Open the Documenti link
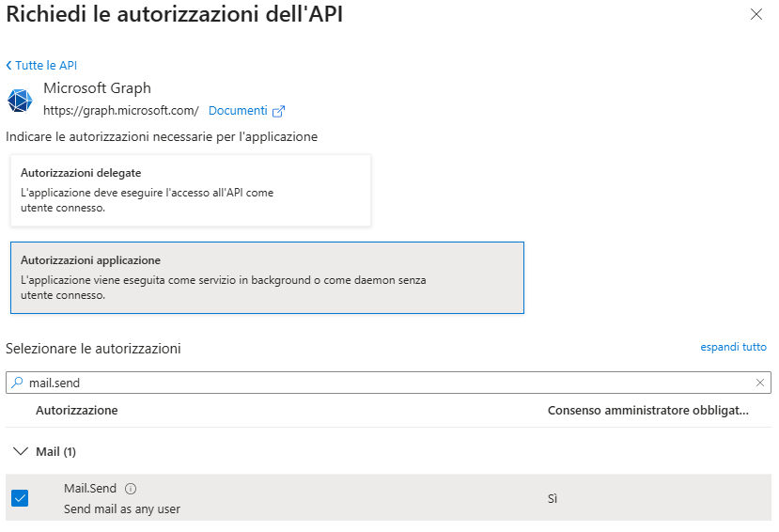This screenshot has width=779, height=532. (x=238, y=111)
